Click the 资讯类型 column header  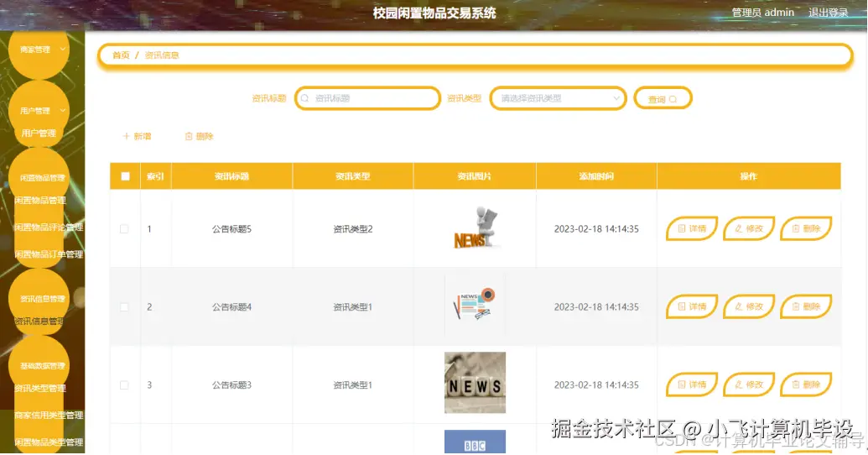(352, 176)
